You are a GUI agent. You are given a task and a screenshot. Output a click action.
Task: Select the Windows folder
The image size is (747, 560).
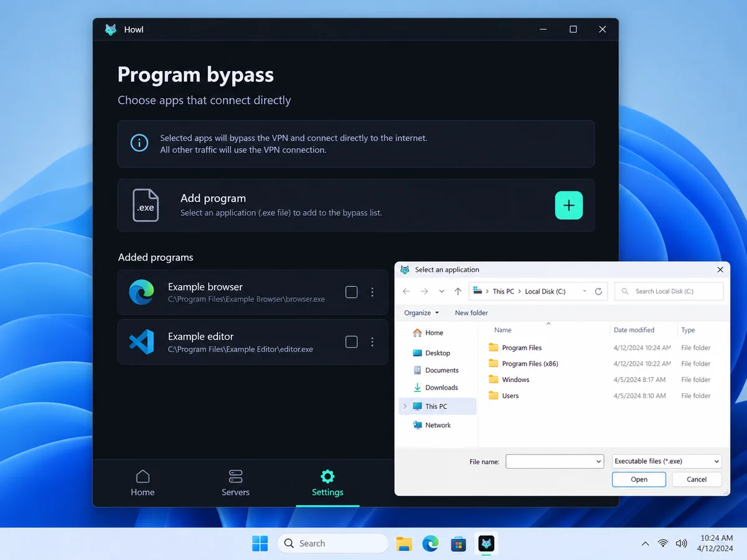pos(509,380)
